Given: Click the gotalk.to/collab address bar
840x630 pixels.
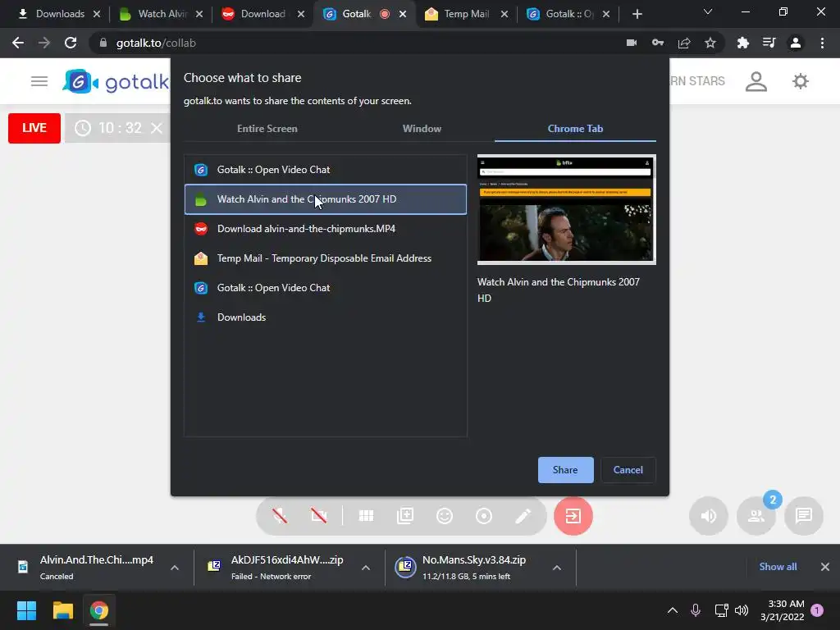Looking at the screenshot, I should pyautogui.click(x=354, y=43).
